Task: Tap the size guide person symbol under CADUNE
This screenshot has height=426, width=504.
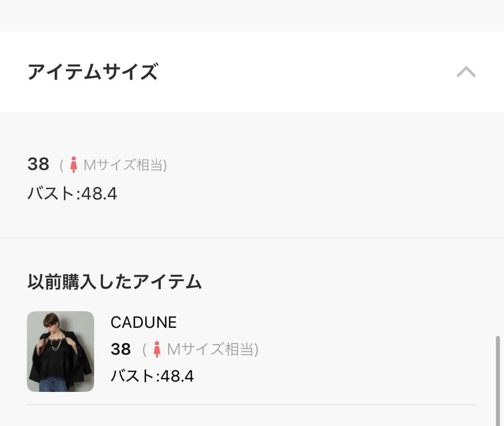Action: [156, 349]
